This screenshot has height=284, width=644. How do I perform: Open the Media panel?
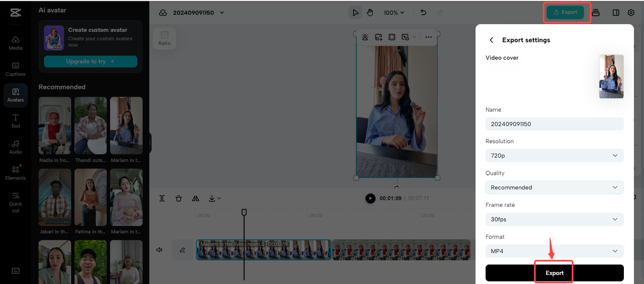[x=16, y=43]
